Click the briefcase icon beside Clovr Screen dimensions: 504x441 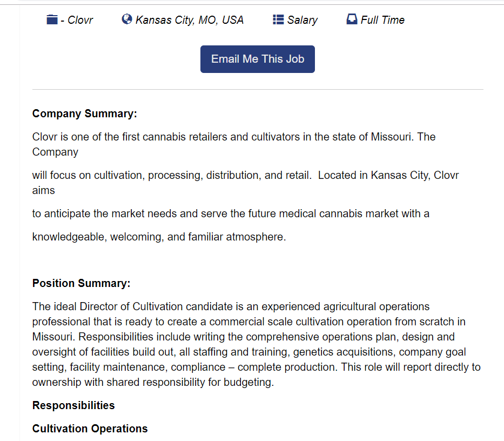coord(52,20)
